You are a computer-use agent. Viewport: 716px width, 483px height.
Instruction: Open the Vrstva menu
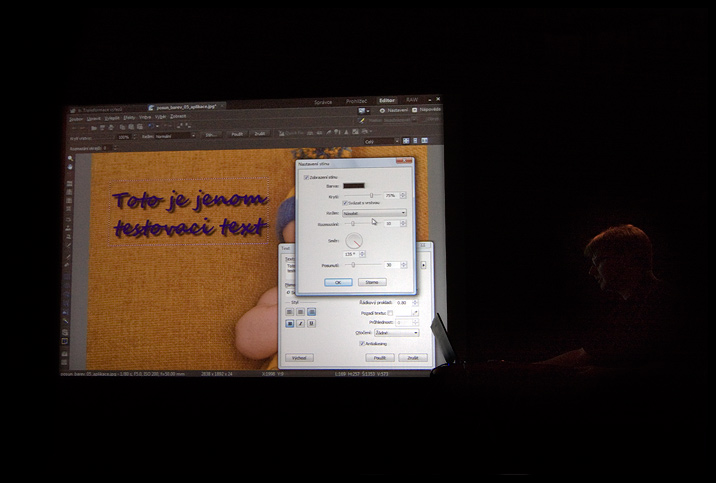145,117
